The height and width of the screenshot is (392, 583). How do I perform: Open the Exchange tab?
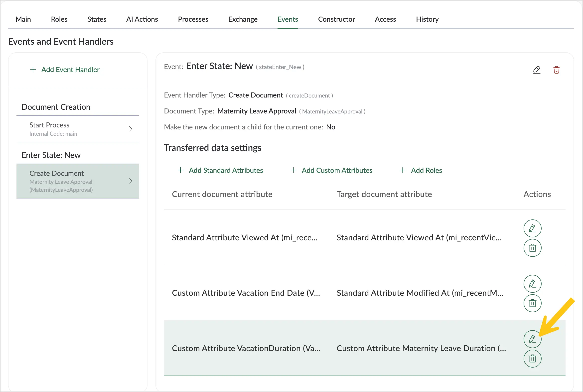click(x=243, y=19)
